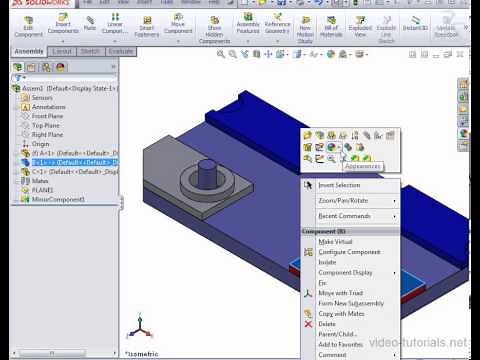Open dropdown under Linear Component Pattern

click(x=115, y=41)
